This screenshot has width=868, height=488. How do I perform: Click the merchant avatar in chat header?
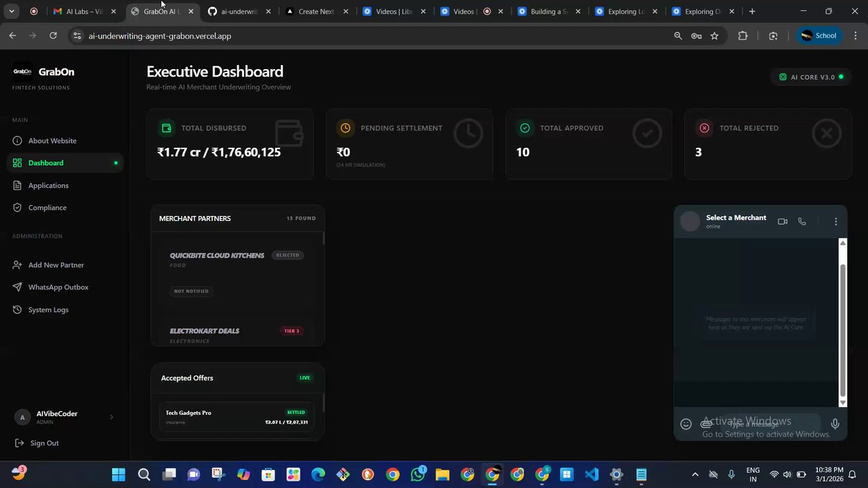[x=690, y=221]
